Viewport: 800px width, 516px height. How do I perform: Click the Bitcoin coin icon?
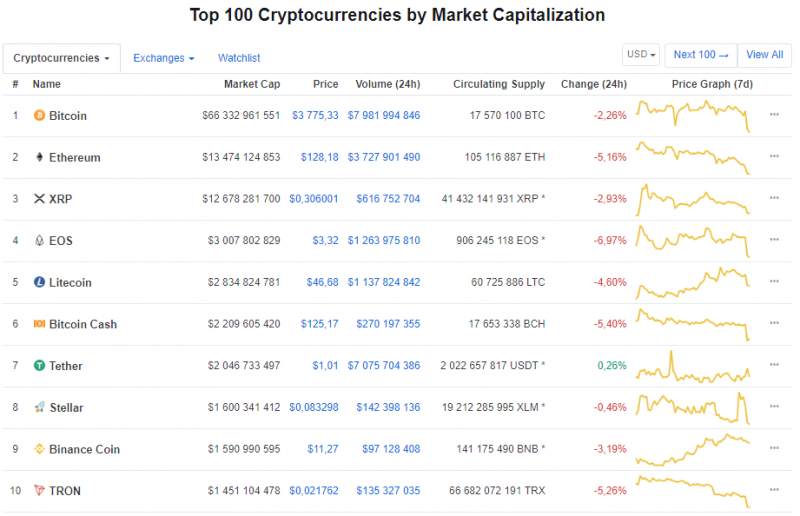click(x=40, y=116)
